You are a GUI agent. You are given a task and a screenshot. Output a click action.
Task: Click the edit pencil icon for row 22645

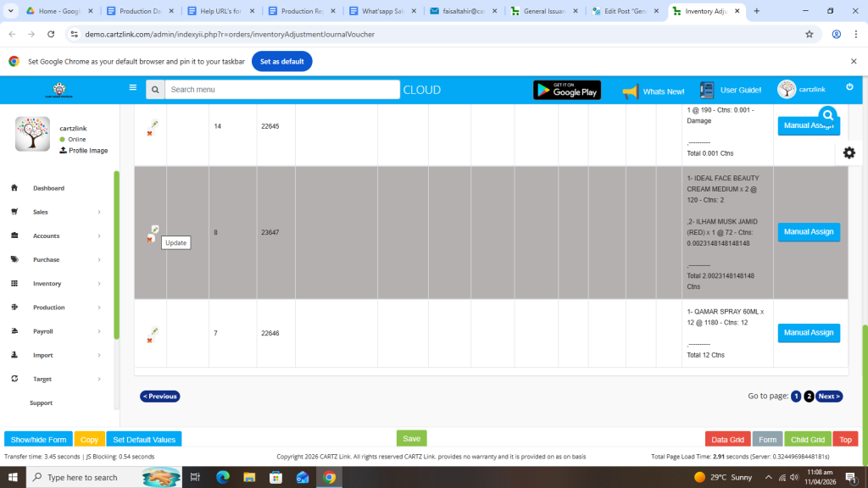154,124
